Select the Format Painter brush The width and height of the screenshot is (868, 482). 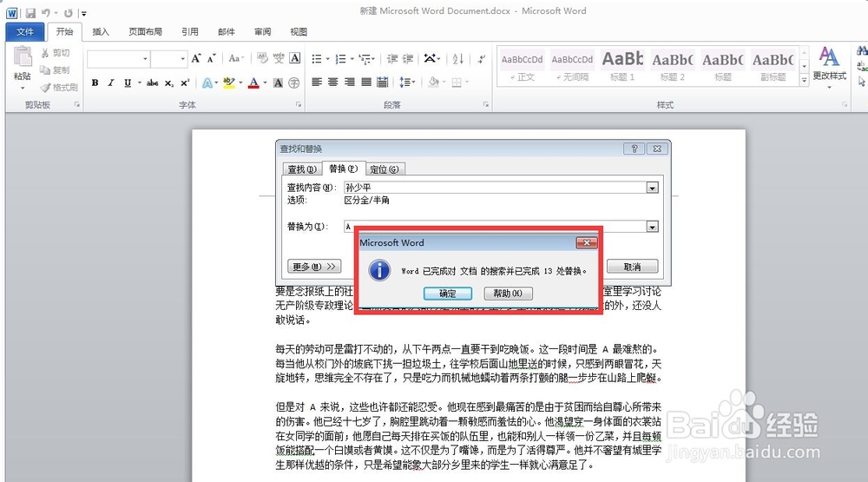click(x=45, y=88)
